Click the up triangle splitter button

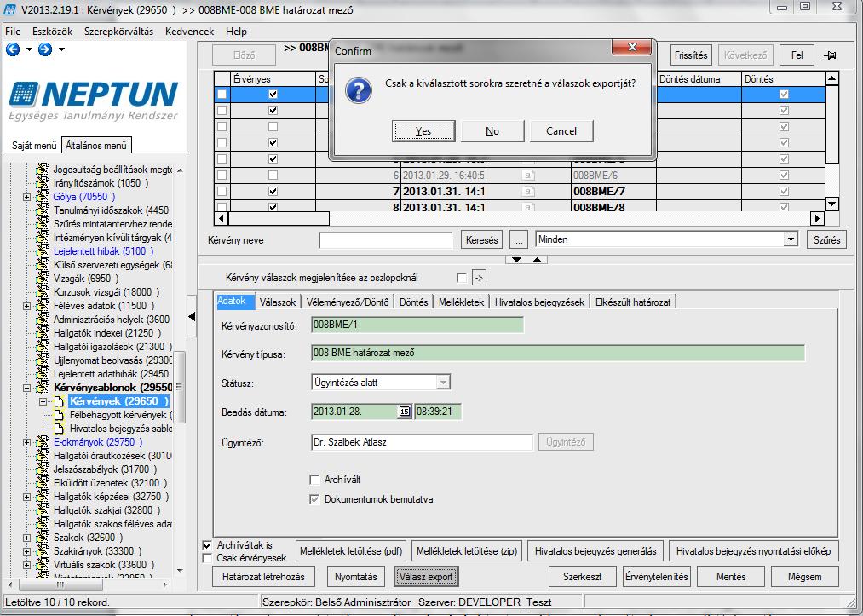point(538,259)
